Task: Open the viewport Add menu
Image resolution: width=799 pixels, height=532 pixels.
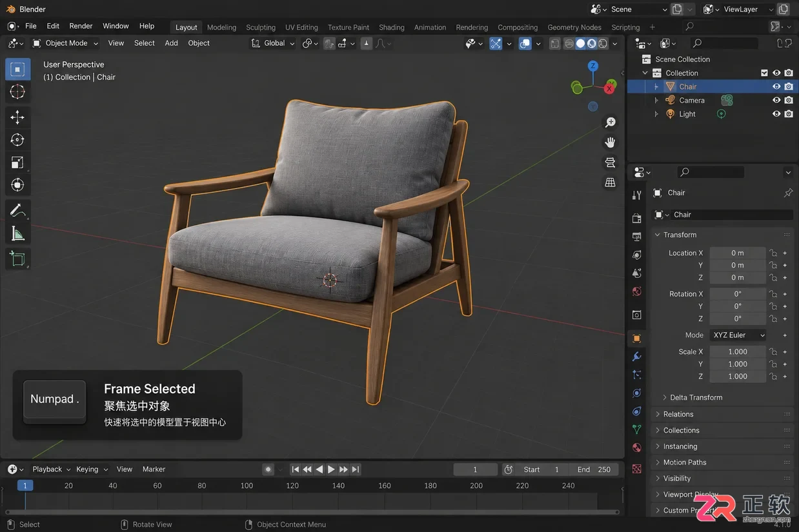Action: click(x=171, y=43)
